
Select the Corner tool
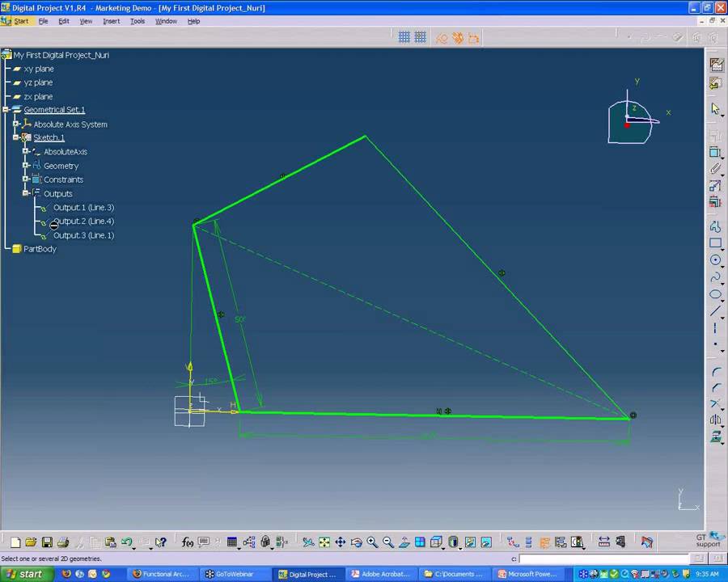tap(716, 372)
